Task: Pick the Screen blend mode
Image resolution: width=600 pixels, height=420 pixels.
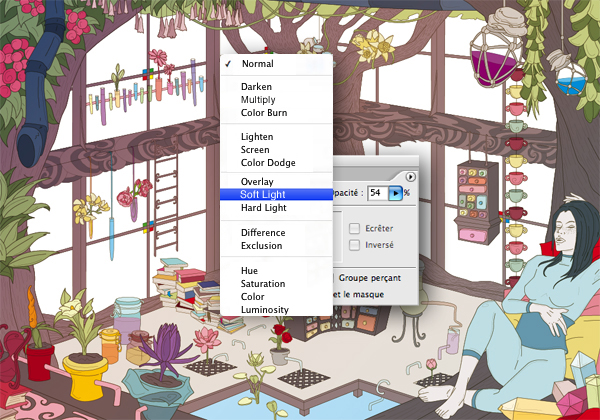Action: pyautogui.click(x=276, y=150)
